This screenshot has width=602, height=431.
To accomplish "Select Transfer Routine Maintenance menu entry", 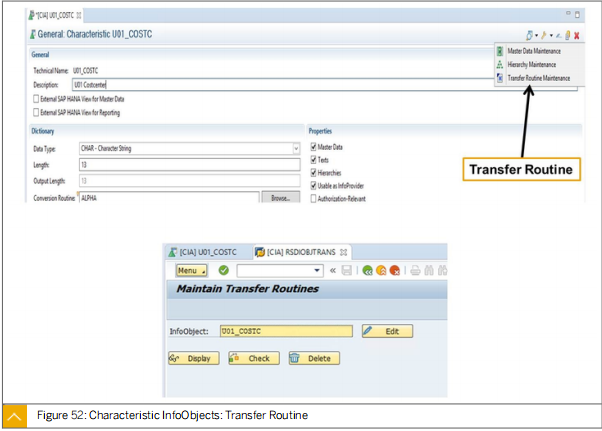I will click(x=538, y=78).
